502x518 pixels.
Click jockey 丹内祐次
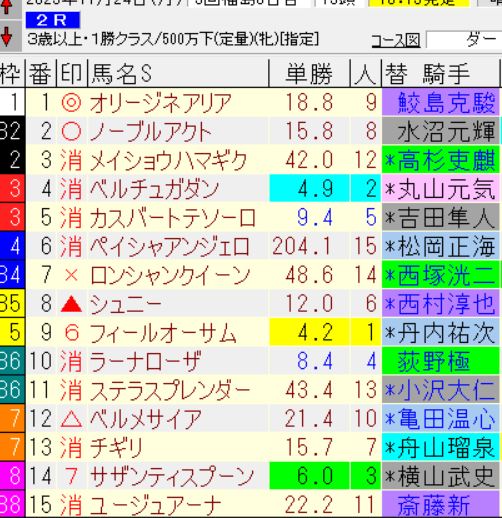click(x=446, y=333)
